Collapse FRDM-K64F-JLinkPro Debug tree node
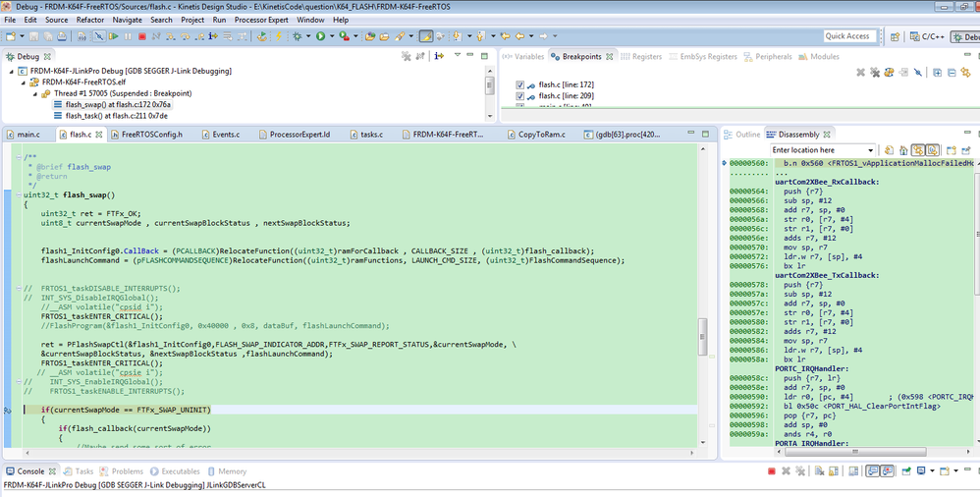 pyautogui.click(x=11, y=72)
